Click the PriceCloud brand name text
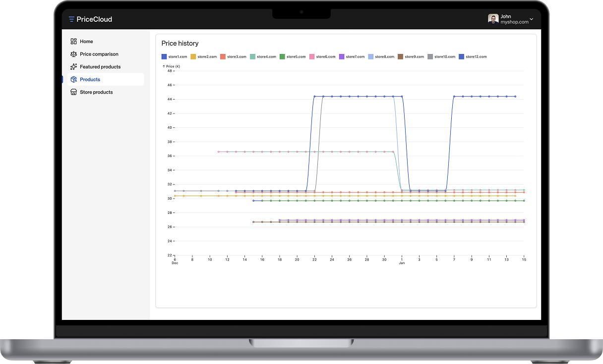 (x=94, y=19)
